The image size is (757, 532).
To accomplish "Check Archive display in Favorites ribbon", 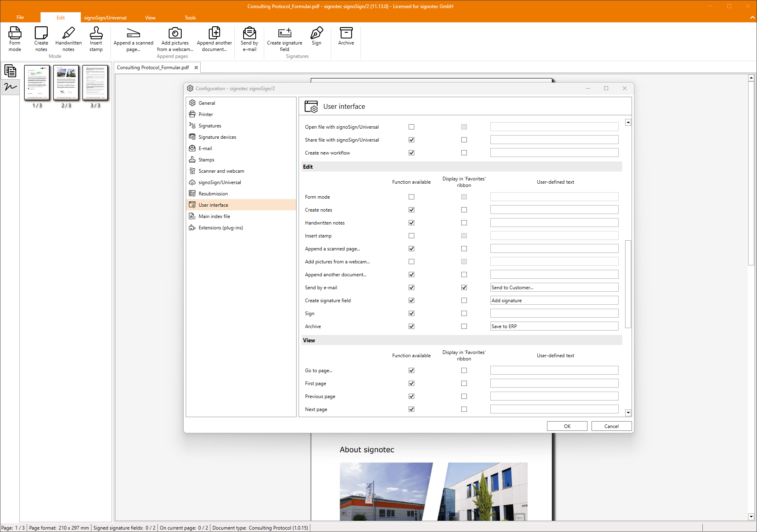I will [464, 326].
